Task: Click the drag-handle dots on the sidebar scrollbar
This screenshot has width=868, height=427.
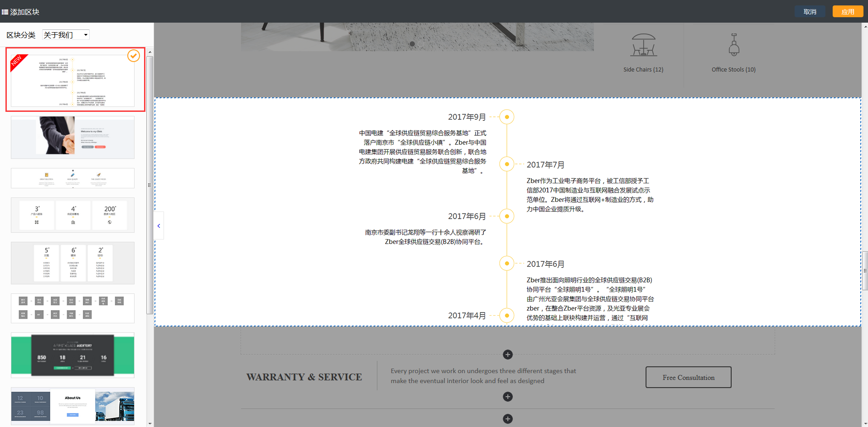Action: point(149,185)
